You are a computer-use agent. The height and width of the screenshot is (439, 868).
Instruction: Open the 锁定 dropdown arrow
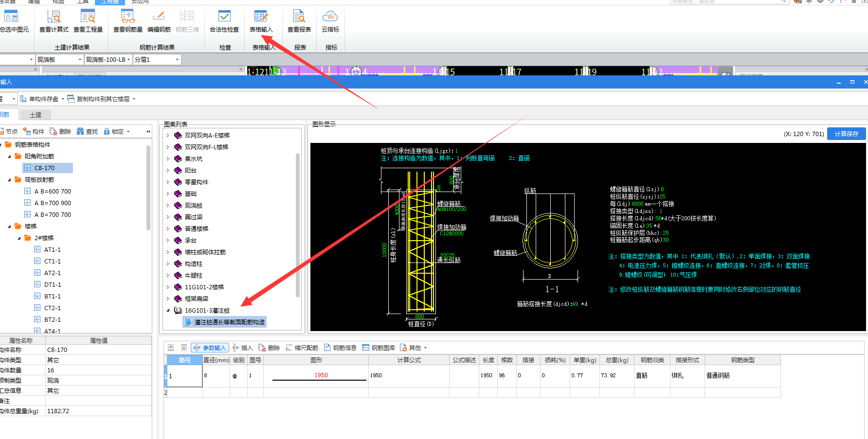coord(128,132)
